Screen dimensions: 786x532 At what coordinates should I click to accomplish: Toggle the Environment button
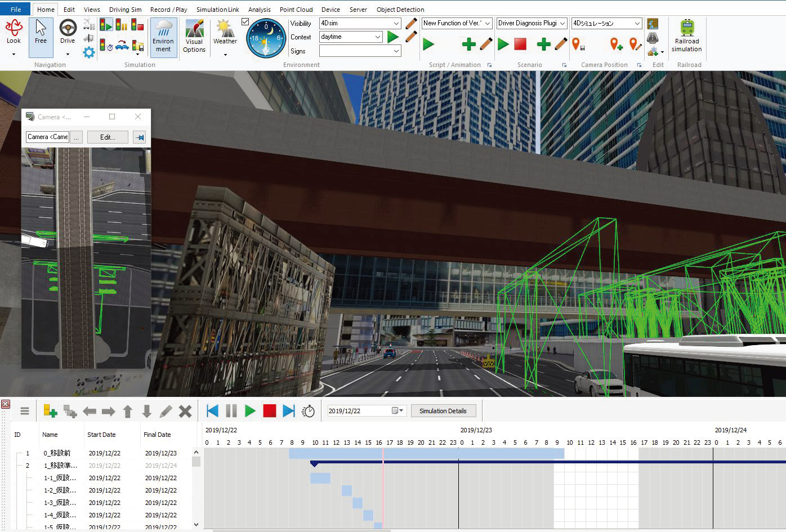click(163, 37)
